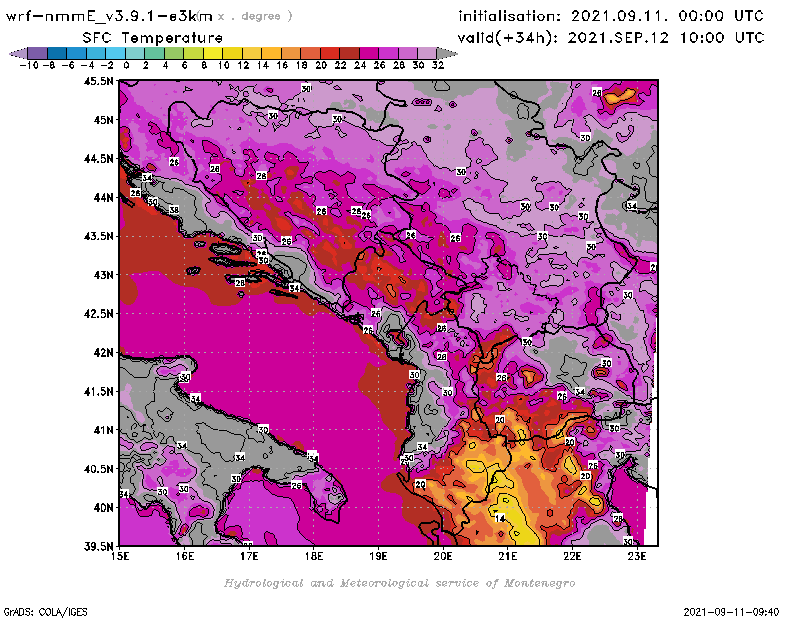Click the legend value 12
This screenshot has width=800, height=618.
point(243,65)
